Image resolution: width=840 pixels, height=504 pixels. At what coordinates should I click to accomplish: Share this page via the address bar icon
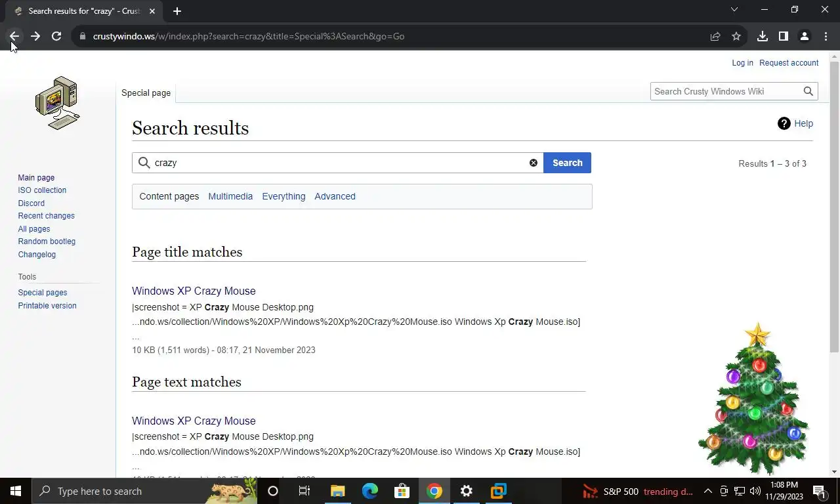(x=715, y=36)
